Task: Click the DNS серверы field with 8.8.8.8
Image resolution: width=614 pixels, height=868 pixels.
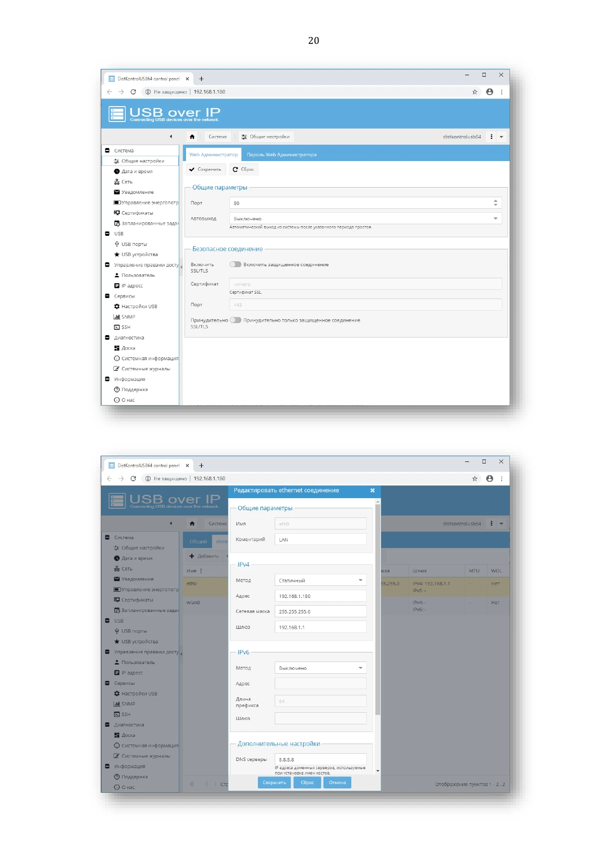Action: [320, 759]
